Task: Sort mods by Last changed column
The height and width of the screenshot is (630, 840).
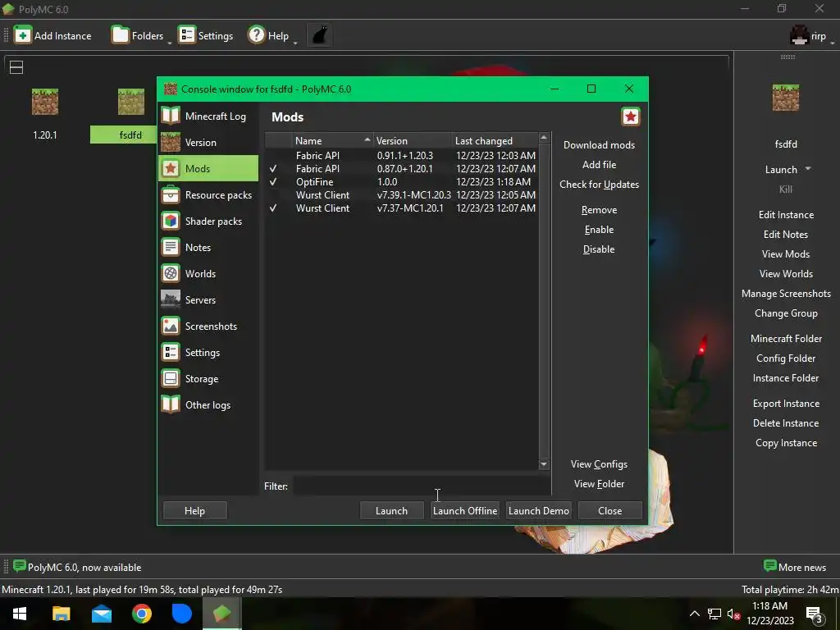Action: [x=495, y=140]
